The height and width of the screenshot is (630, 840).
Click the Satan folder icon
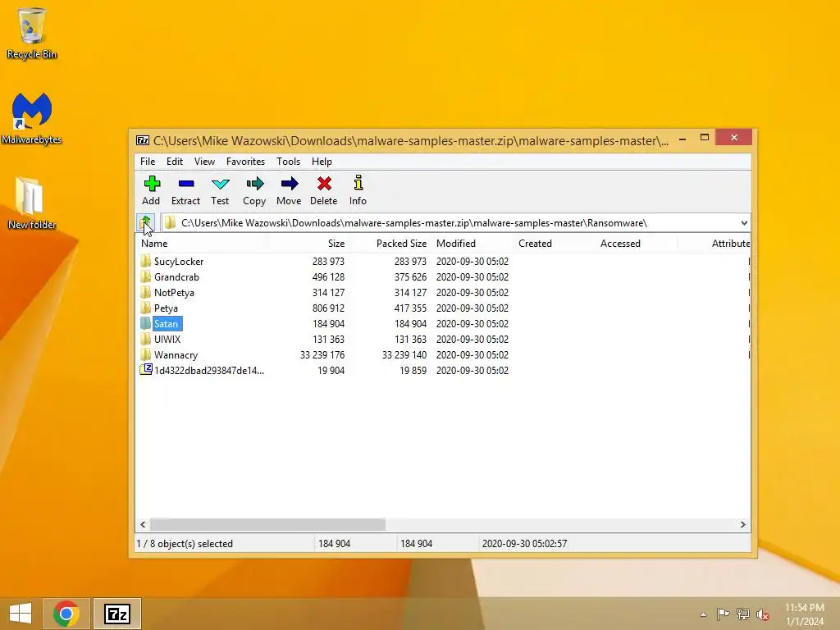pyautogui.click(x=145, y=323)
